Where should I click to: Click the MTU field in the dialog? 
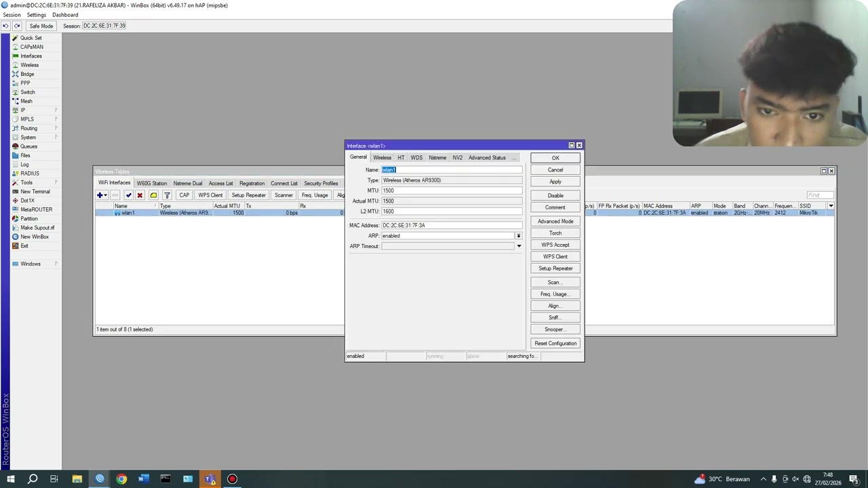452,190
